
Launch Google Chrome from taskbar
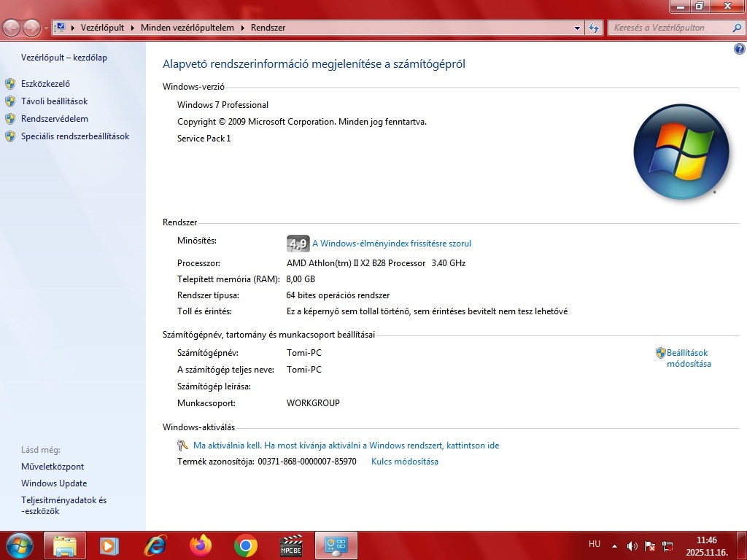click(246, 545)
